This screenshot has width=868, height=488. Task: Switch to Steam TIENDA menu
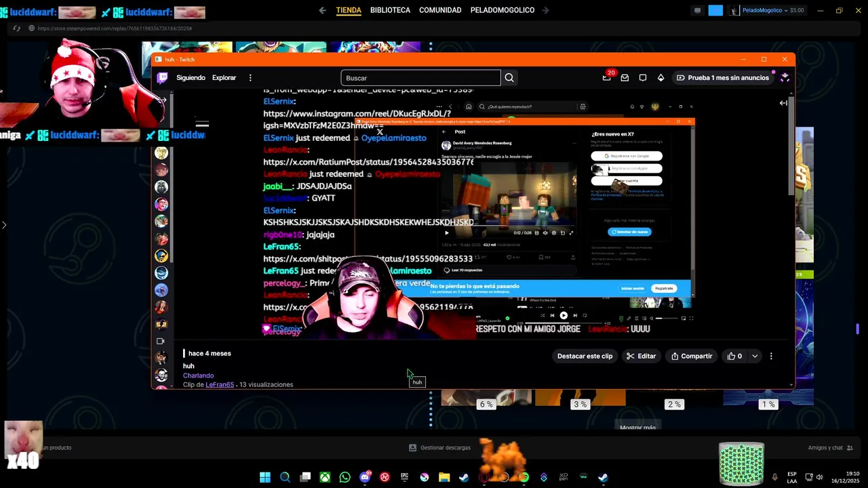click(349, 10)
